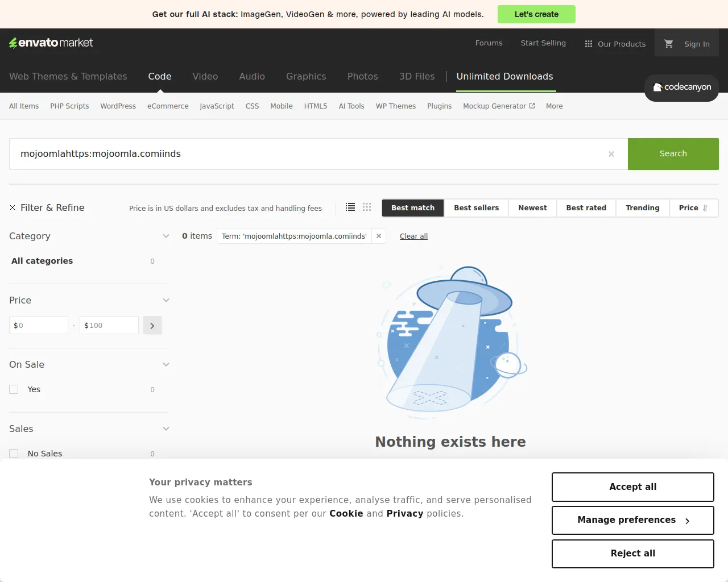
Task: Browse JavaScript category
Action: 217,106
